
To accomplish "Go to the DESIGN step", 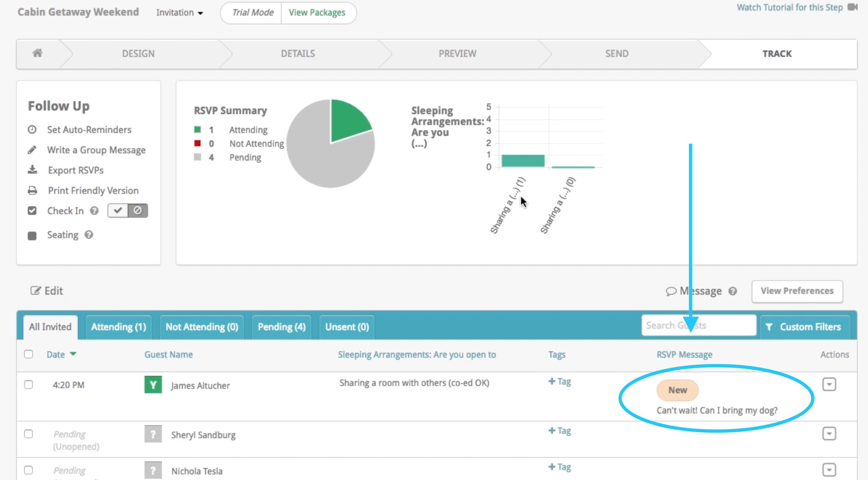I will 138,53.
